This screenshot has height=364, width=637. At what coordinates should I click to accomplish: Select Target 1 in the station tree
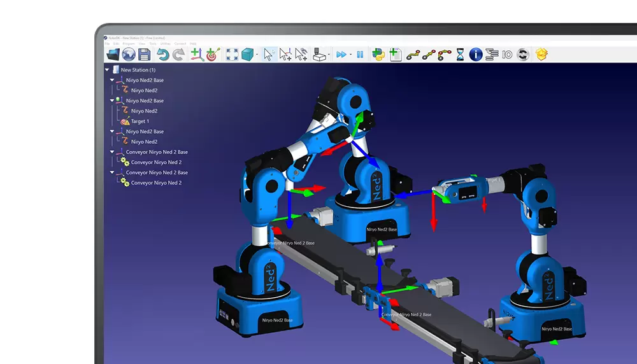140,121
